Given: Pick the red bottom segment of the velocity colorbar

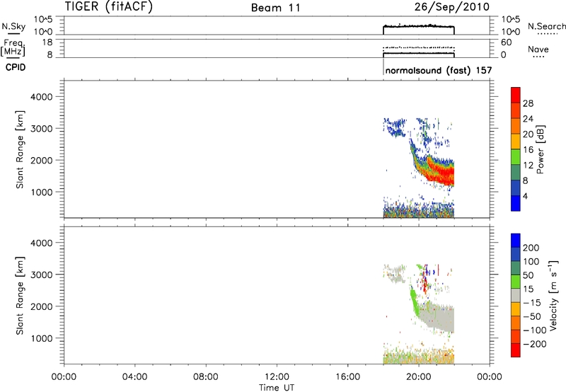Looking at the screenshot, I should [516, 350].
